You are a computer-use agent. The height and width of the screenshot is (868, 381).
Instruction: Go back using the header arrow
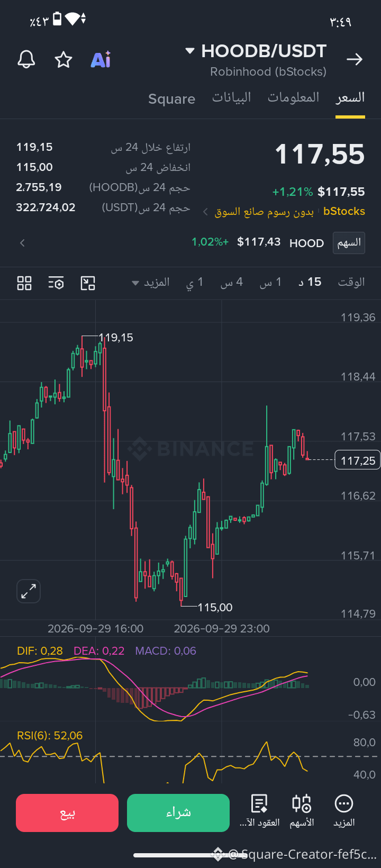click(x=355, y=59)
